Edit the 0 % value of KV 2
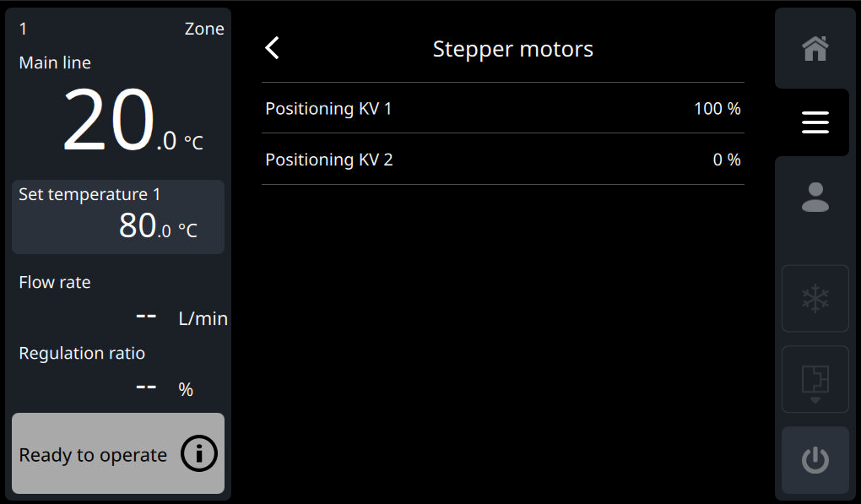 coord(726,160)
